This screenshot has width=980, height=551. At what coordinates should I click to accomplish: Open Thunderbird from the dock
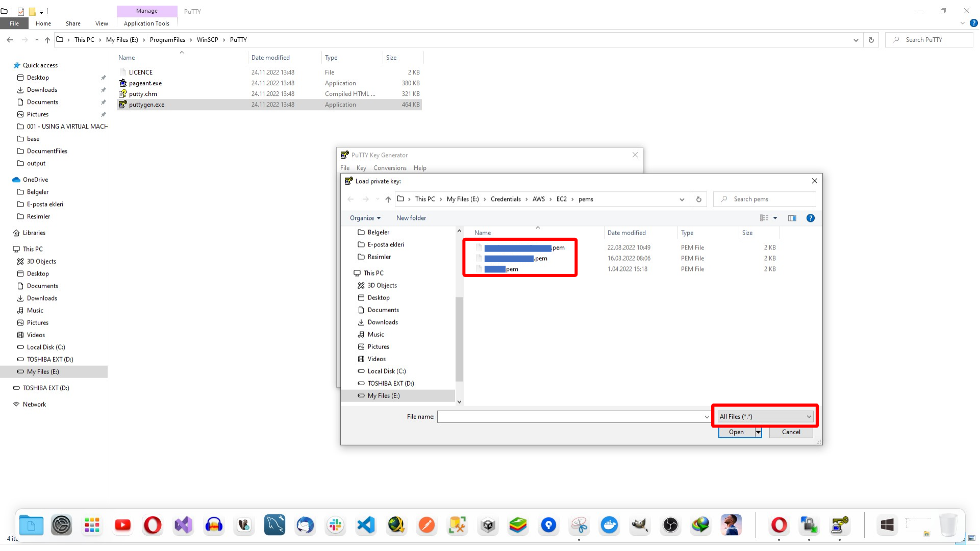tap(305, 525)
